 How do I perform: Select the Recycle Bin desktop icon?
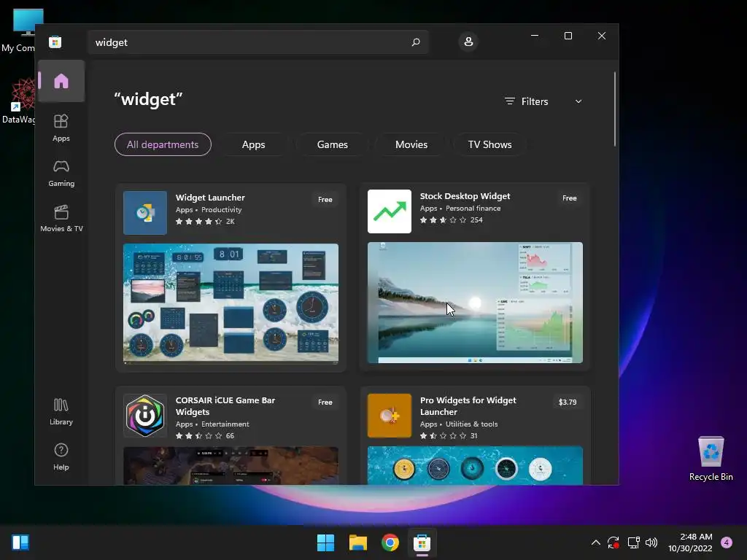711,458
